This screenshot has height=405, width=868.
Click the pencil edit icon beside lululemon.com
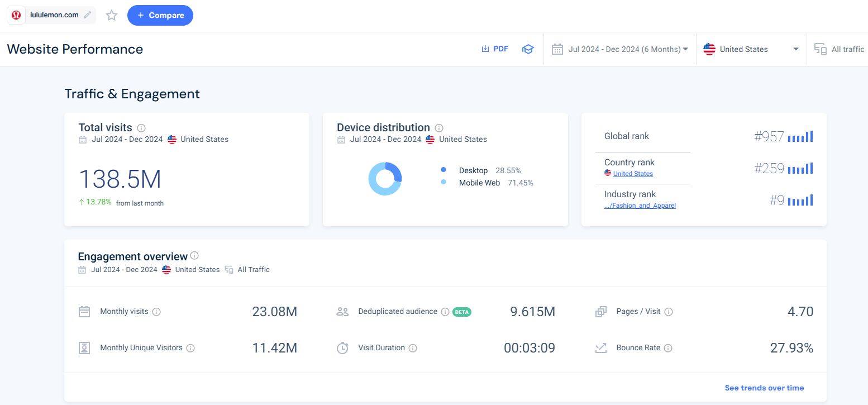point(87,15)
